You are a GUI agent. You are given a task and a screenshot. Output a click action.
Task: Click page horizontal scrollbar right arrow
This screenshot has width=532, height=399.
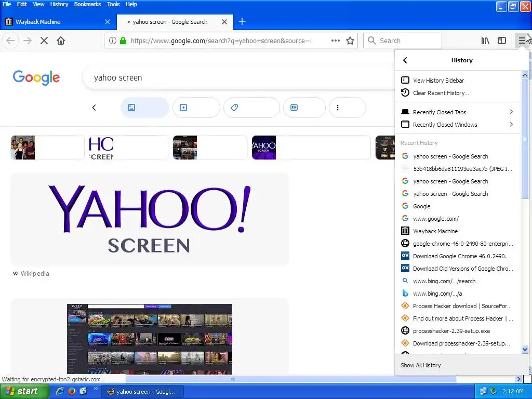click(518, 379)
